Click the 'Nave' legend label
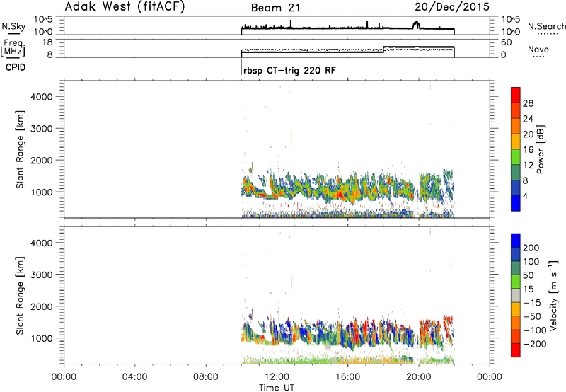Image resolution: width=566 pixels, height=392 pixels. click(538, 49)
